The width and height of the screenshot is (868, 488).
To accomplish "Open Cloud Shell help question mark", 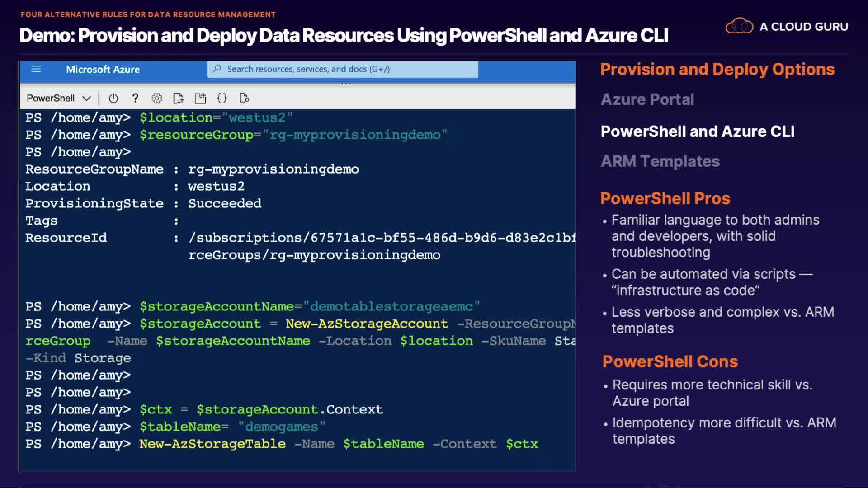I will pyautogui.click(x=135, y=98).
